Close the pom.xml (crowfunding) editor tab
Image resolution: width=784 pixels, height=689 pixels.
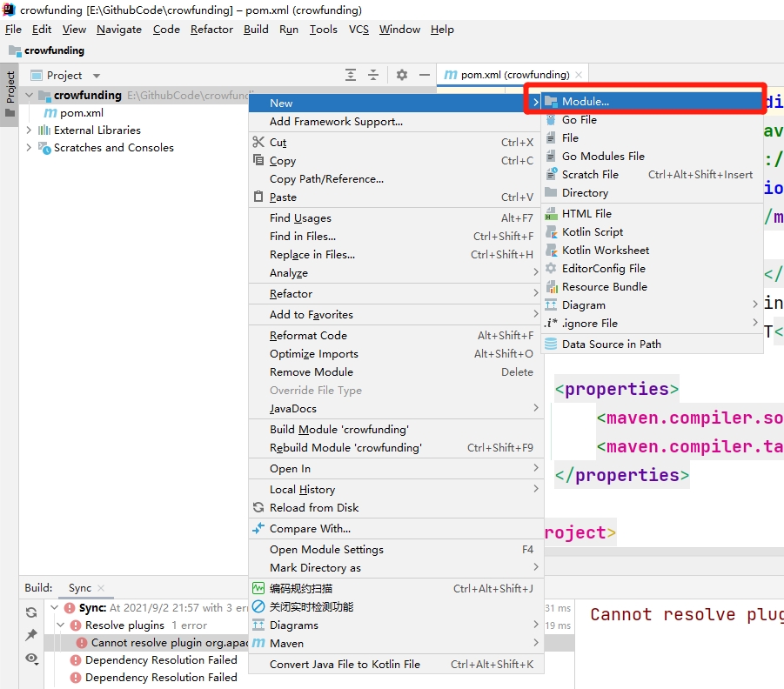[x=579, y=75]
